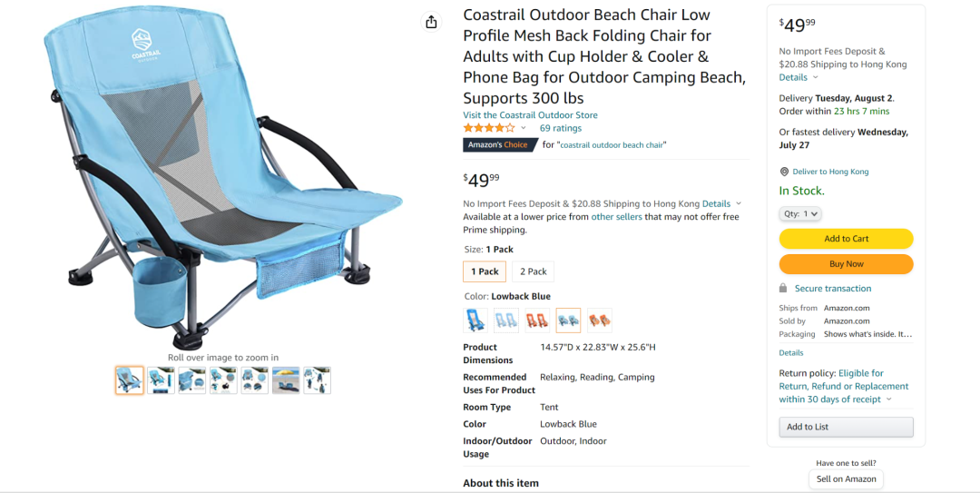The height and width of the screenshot is (493, 980).
Task: Click the secure transaction lock icon
Action: (783, 288)
